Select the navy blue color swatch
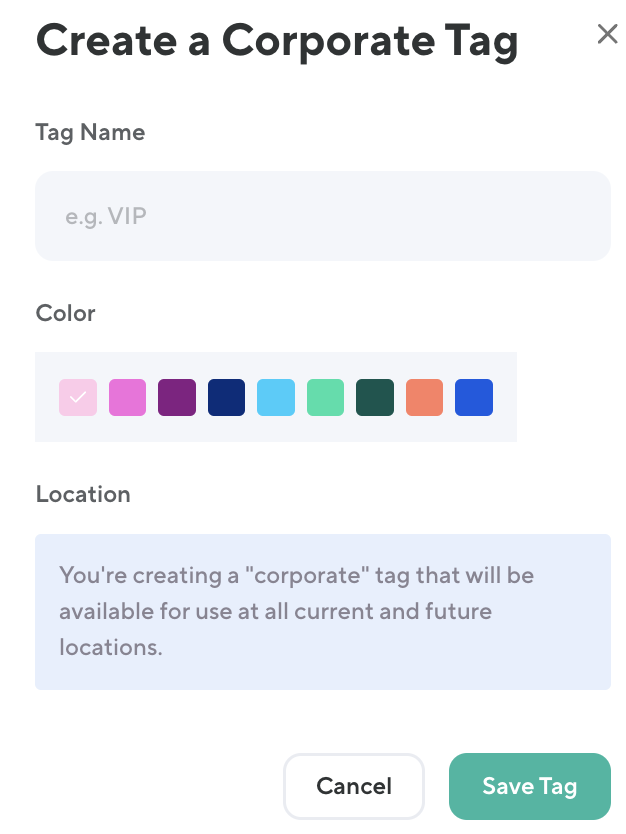 pos(226,397)
